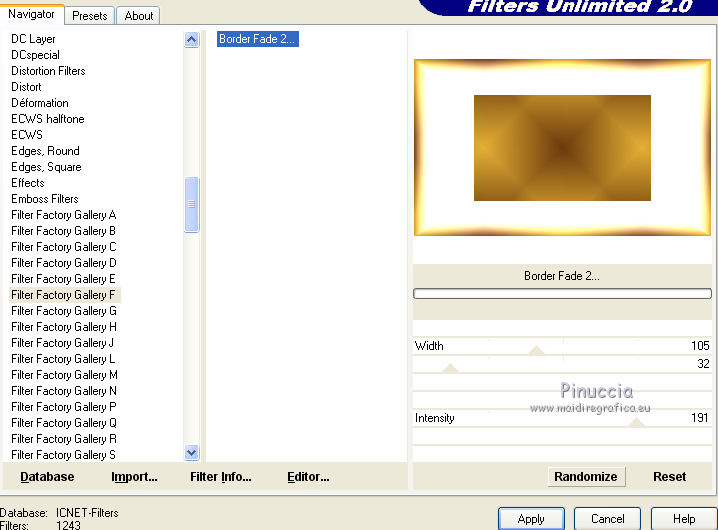
Task: Select Emboss Filters category
Action: pos(45,199)
